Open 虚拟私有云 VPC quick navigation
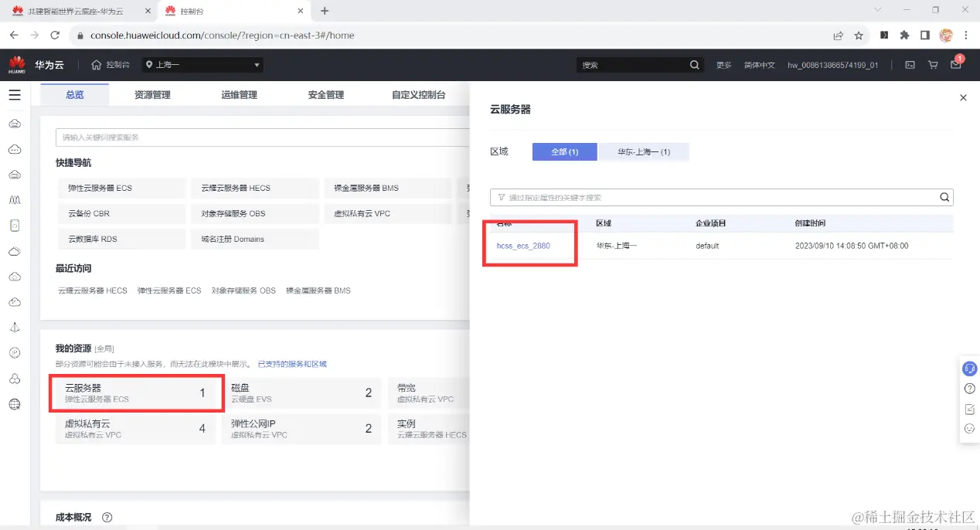Screen dimensions: 980x530 [x=388, y=213]
